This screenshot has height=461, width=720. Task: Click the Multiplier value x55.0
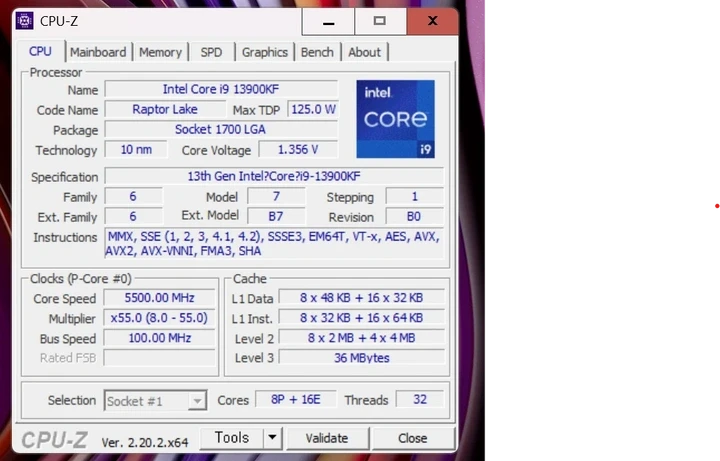tap(159, 318)
